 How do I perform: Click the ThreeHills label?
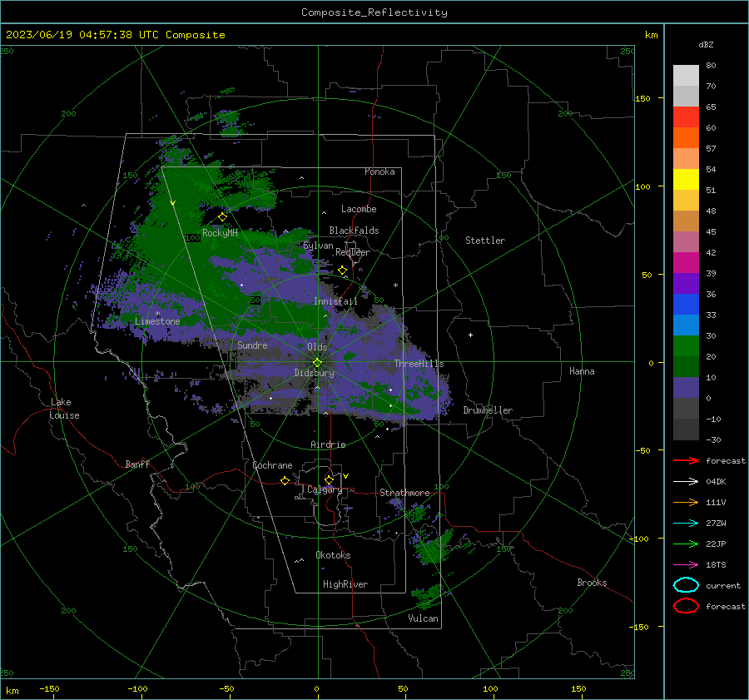(x=419, y=364)
